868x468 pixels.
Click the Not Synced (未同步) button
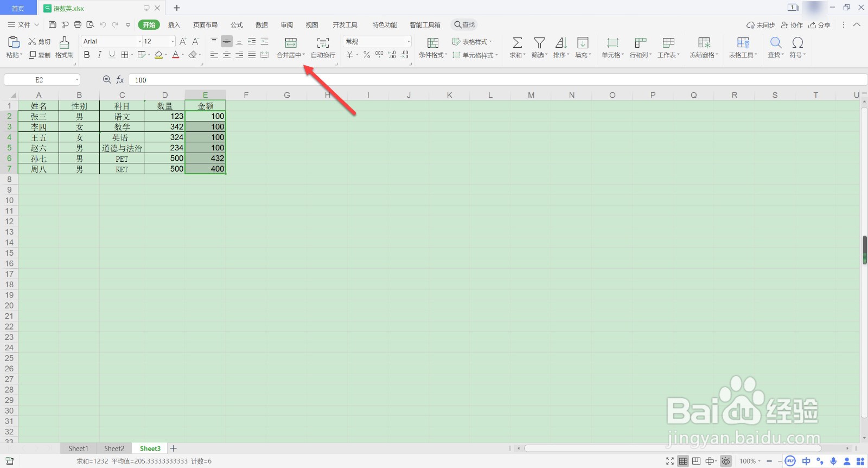click(761, 25)
